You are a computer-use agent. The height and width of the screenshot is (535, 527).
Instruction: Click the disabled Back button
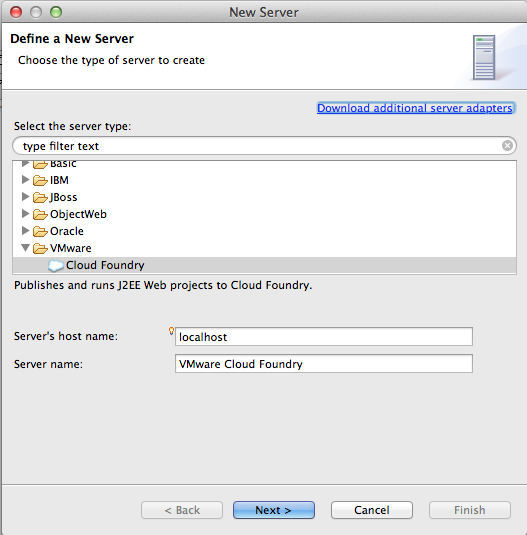click(x=182, y=510)
